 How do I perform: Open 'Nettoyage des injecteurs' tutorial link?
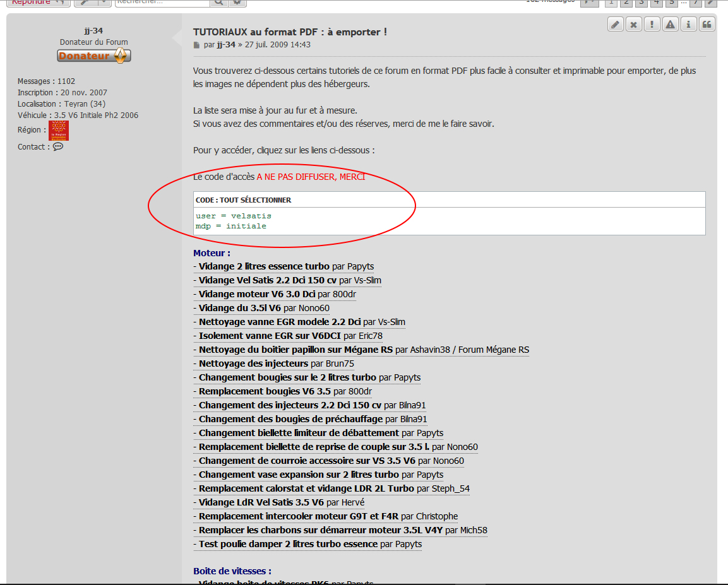pos(253,363)
